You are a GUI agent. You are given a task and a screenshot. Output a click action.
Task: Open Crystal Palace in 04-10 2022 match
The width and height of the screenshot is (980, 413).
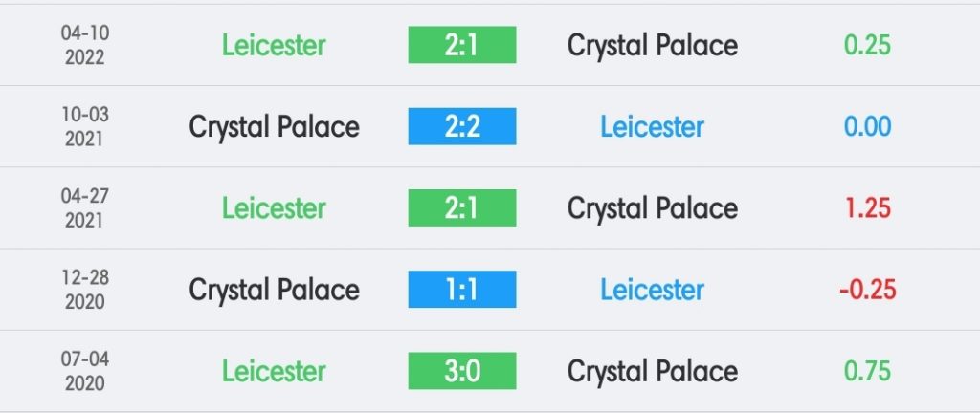point(653,46)
